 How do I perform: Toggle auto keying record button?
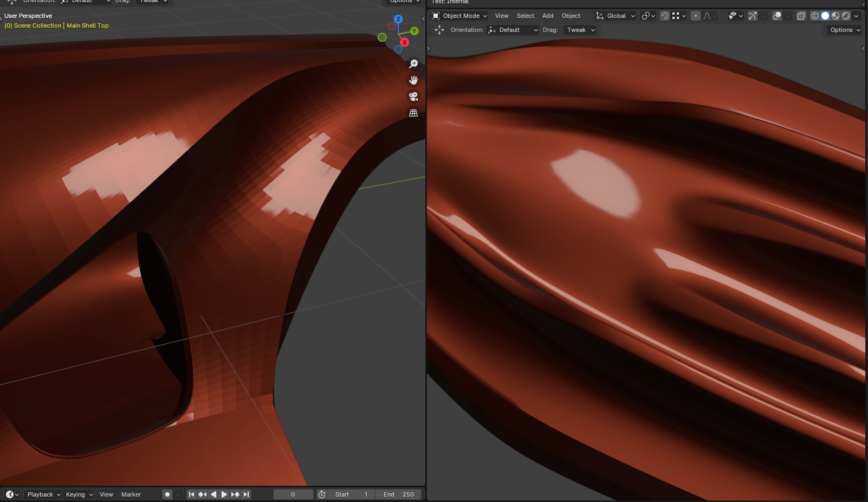[x=167, y=494]
